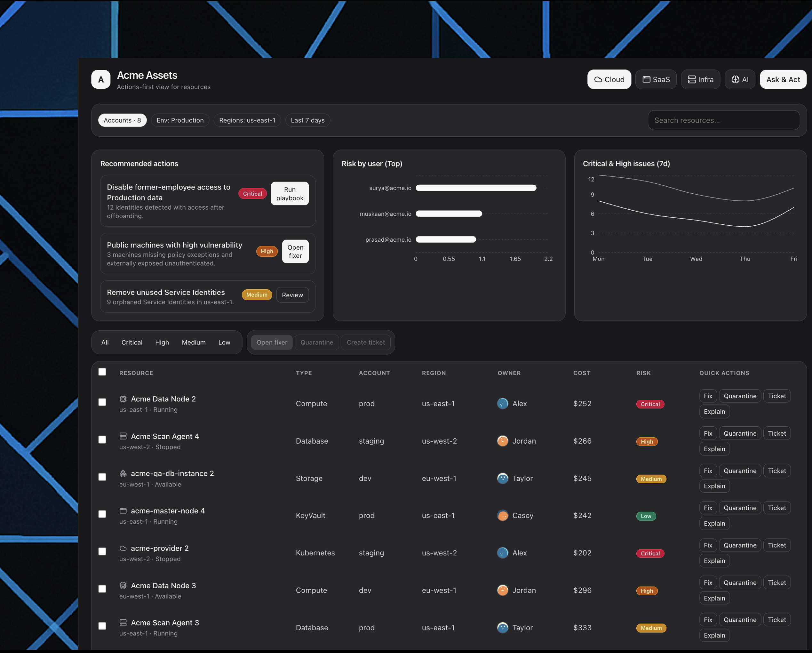Click the server icon beside Acme Scan Agent 4
The height and width of the screenshot is (653, 812).
[x=123, y=436]
